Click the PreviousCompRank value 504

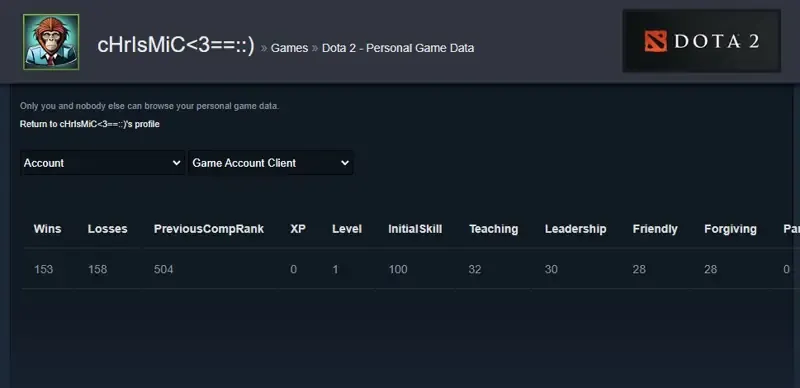tap(163, 269)
